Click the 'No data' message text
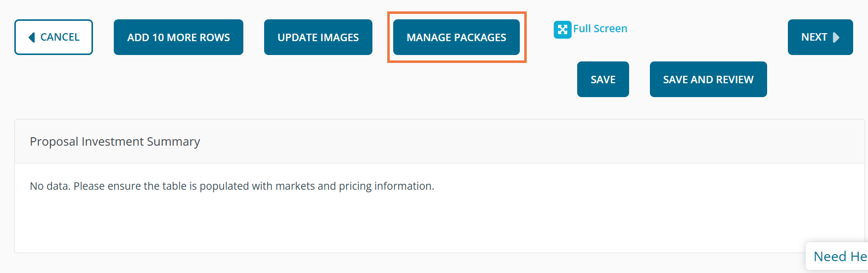 (x=232, y=186)
